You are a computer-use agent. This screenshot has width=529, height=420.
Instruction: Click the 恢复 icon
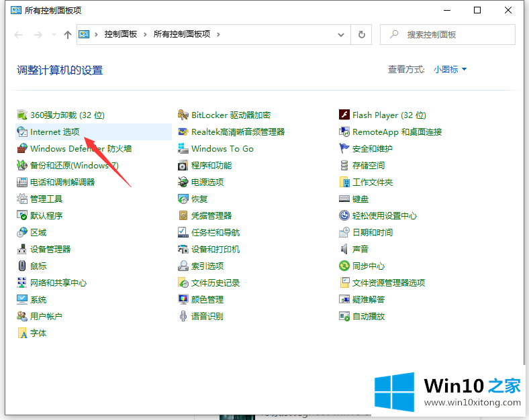(183, 199)
